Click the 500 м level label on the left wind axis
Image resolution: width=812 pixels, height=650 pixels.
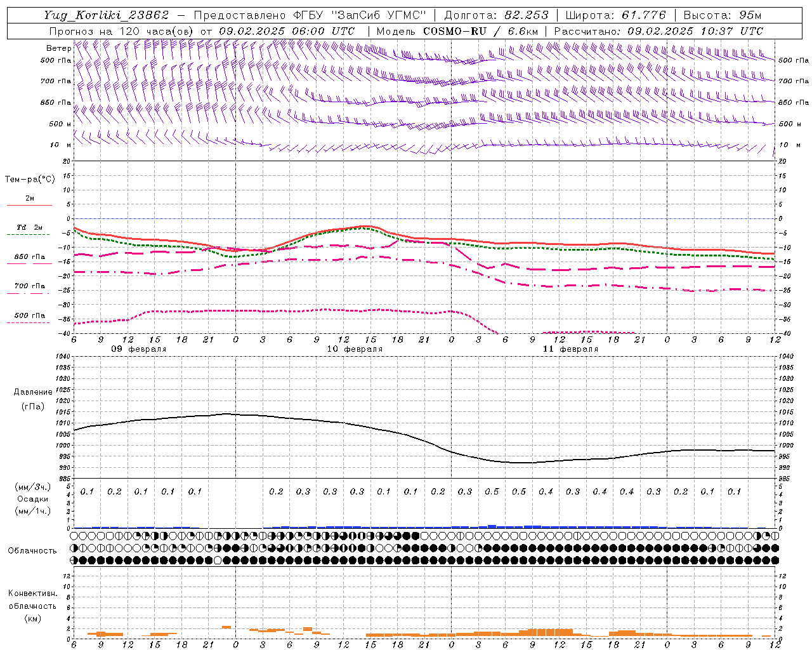click(x=61, y=124)
